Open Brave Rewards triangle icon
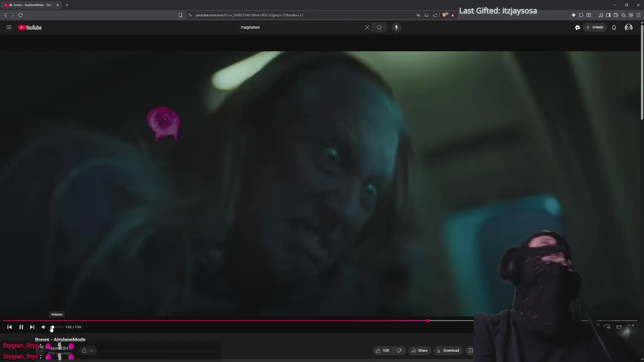 click(452, 15)
